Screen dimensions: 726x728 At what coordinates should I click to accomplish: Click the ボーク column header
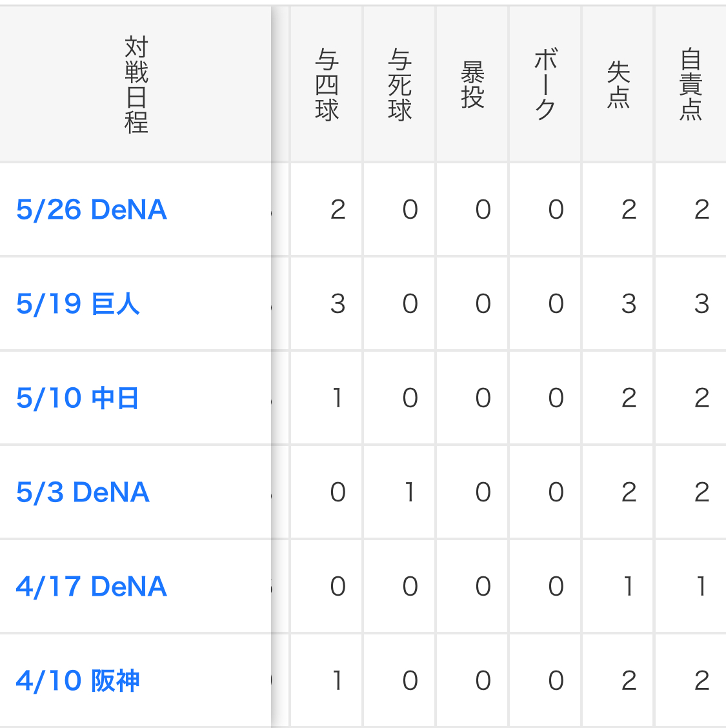545,85
